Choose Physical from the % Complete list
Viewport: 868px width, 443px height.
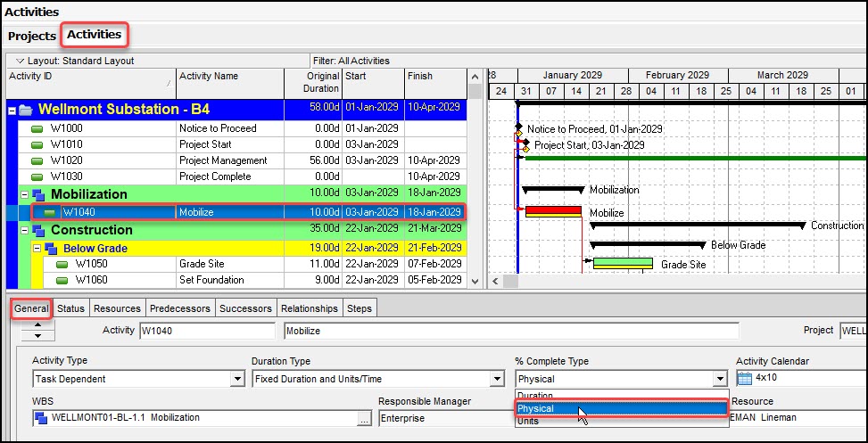tap(621, 409)
